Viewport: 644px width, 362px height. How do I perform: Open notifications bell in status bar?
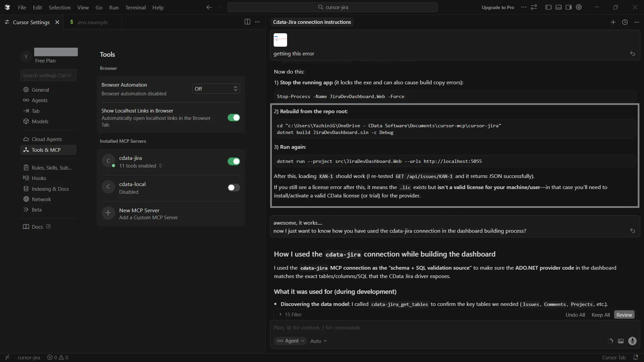635,357
